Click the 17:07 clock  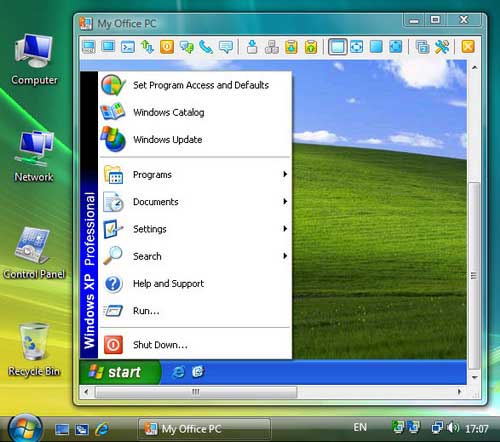coord(477,428)
